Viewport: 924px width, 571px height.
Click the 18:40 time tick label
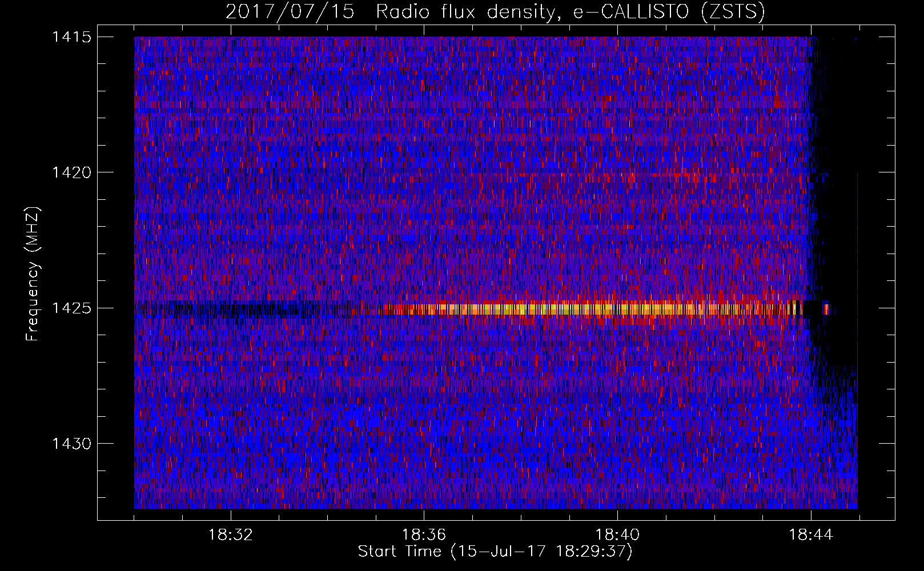[617, 535]
